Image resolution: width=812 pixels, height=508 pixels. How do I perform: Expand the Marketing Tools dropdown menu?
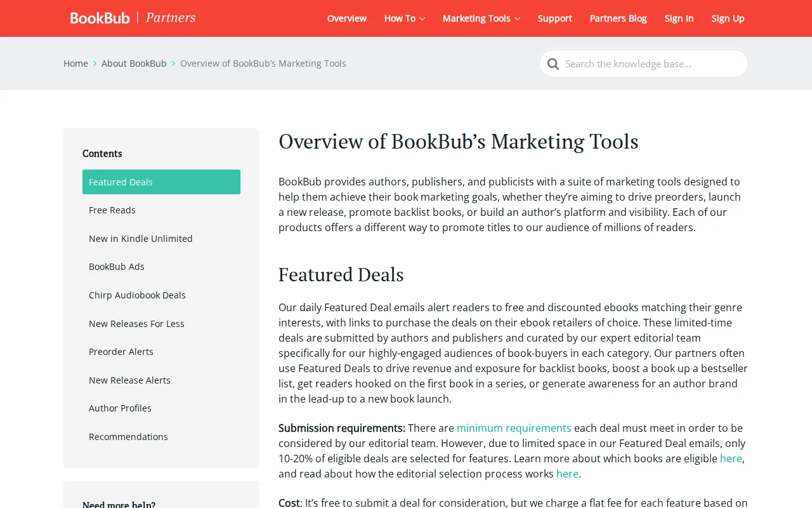(x=481, y=18)
